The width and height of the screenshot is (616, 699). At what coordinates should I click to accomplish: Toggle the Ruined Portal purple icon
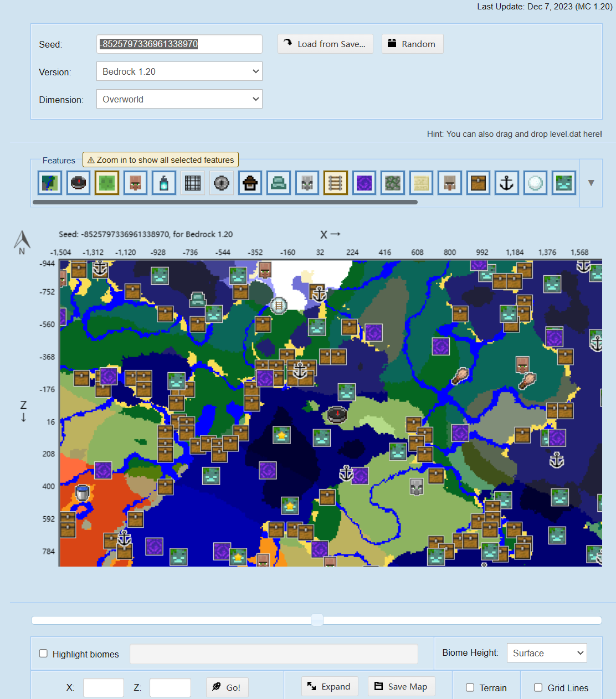364,183
